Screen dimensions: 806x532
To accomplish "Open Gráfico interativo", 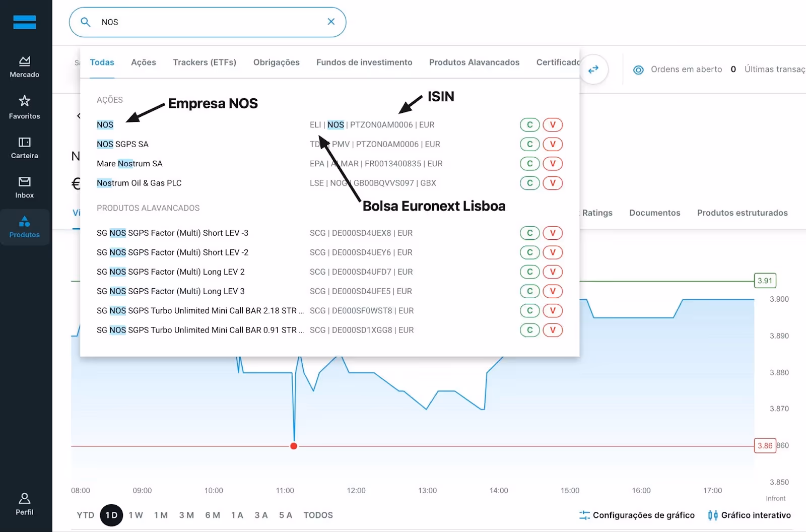I will 749,515.
